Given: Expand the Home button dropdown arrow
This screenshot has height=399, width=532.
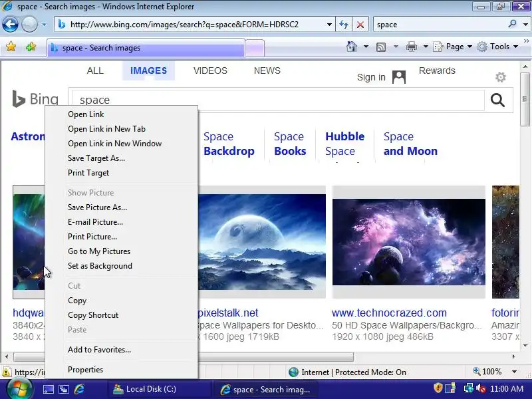Looking at the screenshot, I should click(366, 47).
